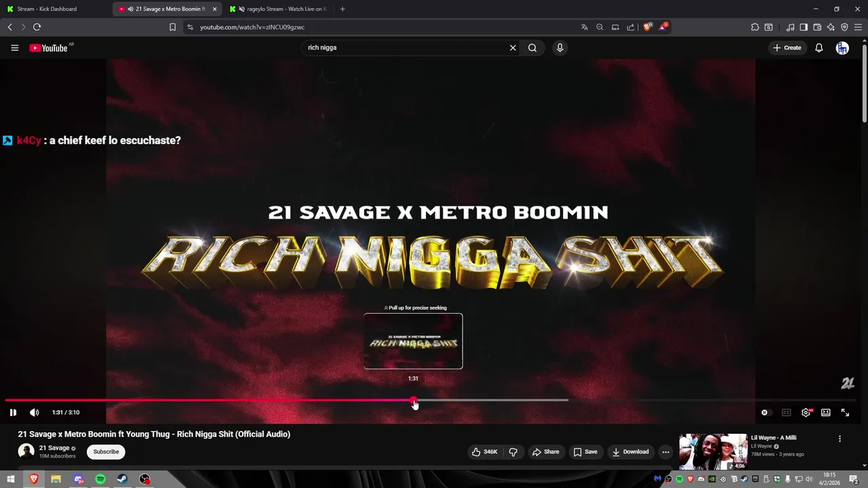The width and height of the screenshot is (868, 488).
Task: Open the Brave Shields lion icon
Action: (648, 27)
